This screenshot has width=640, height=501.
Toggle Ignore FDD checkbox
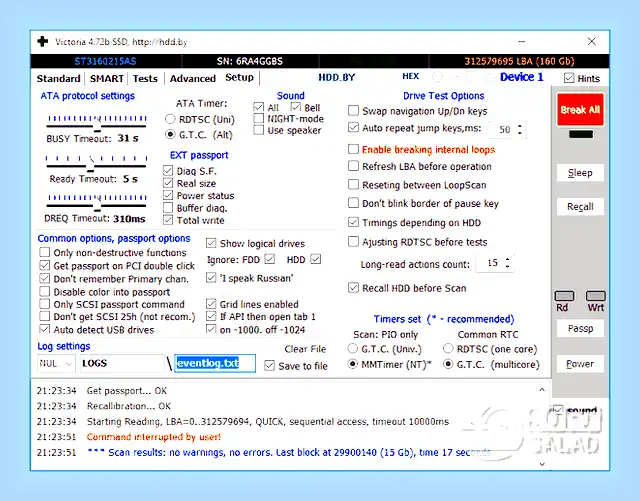tap(269, 259)
